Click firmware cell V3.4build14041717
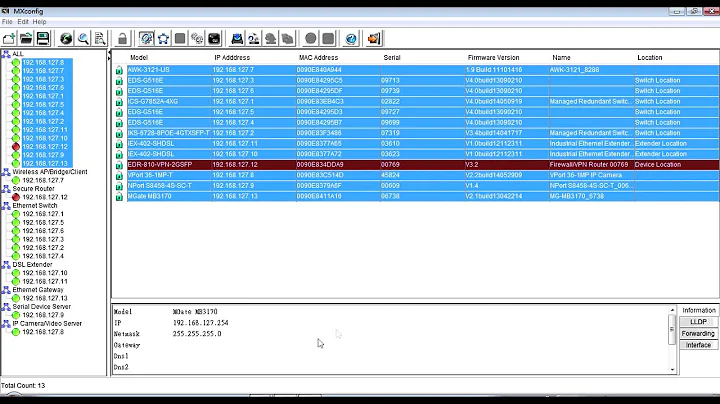 494,133
